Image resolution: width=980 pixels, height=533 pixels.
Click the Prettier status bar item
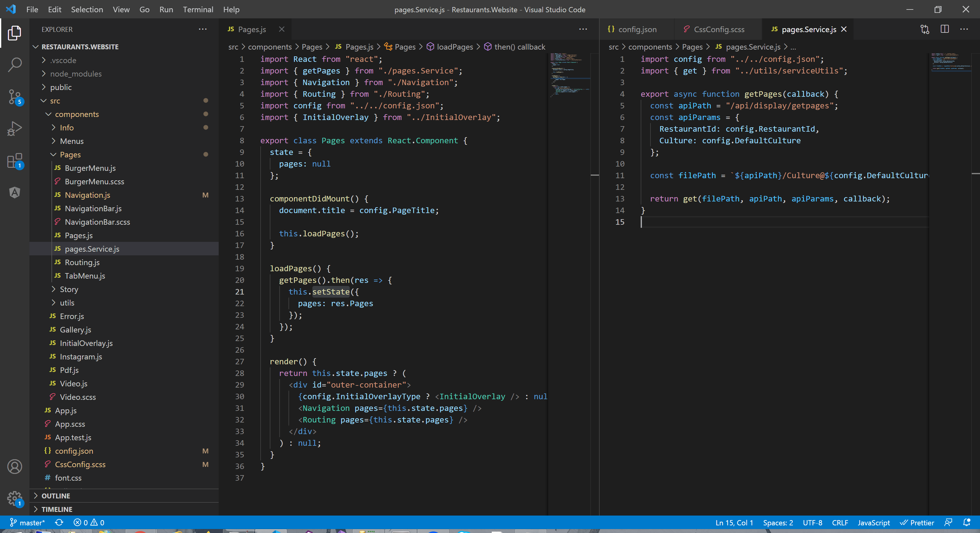point(917,522)
